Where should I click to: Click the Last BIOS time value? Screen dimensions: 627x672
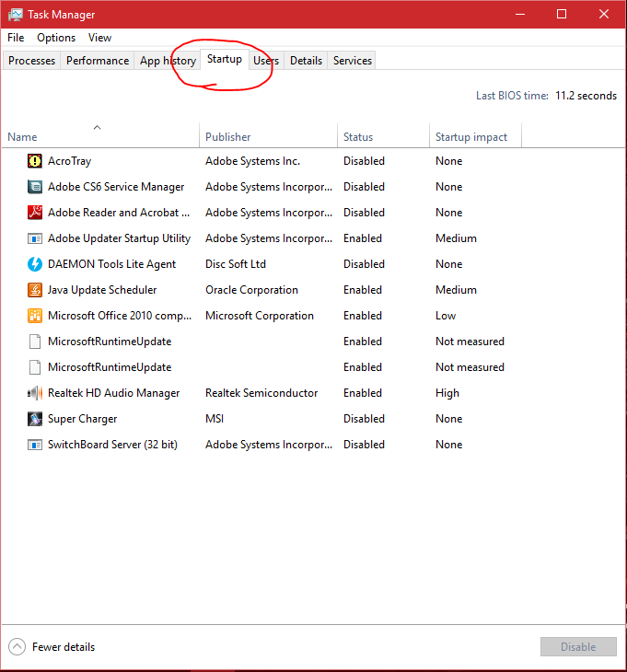click(x=586, y=96)
